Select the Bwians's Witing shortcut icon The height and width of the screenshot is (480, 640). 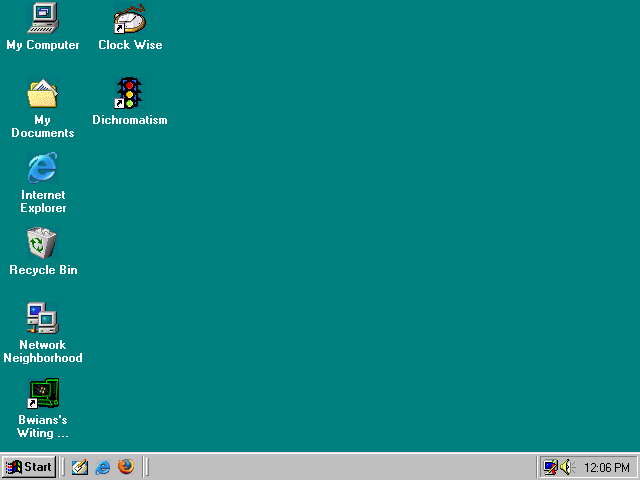(43, 393)
